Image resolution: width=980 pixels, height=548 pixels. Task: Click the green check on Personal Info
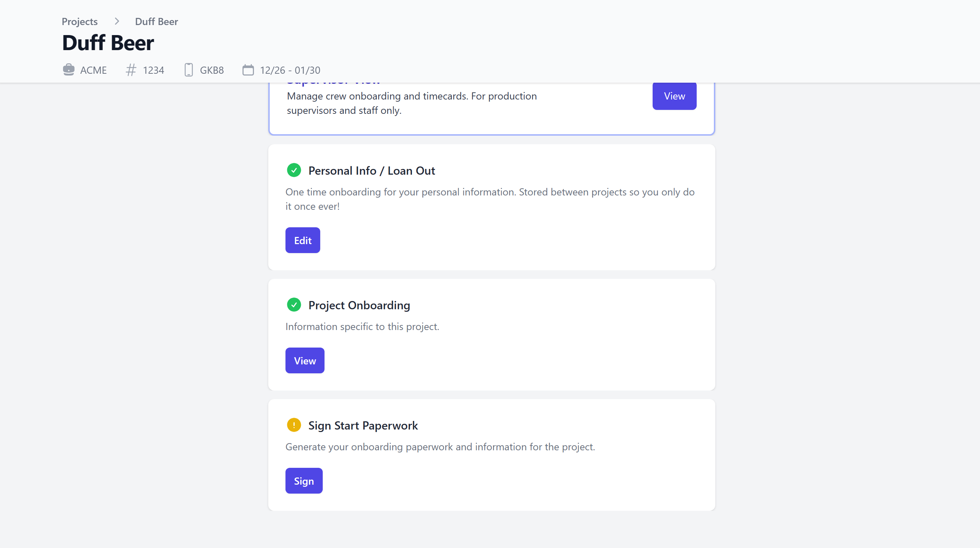point(294,170)
